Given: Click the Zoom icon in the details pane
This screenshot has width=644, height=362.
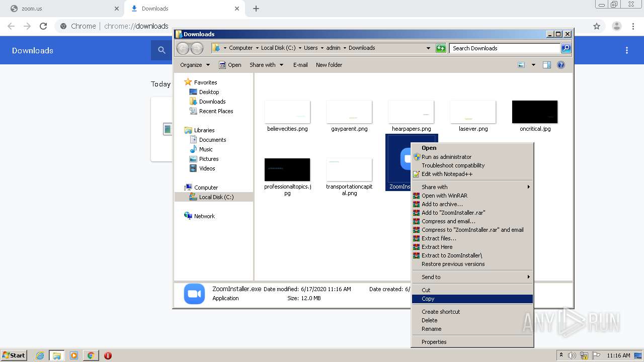Looking at the screenshot, I should point(194,294).
